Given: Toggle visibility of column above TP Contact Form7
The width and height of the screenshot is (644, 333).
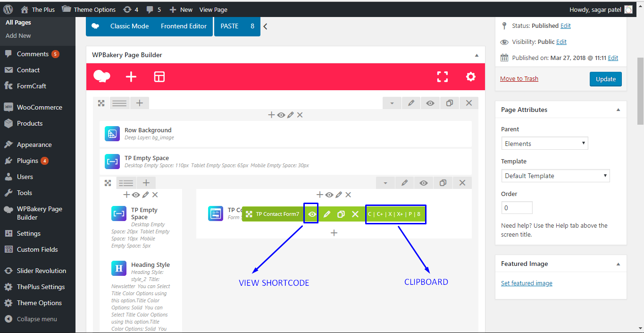Looking at the screenshot, I should coord(329,195).
